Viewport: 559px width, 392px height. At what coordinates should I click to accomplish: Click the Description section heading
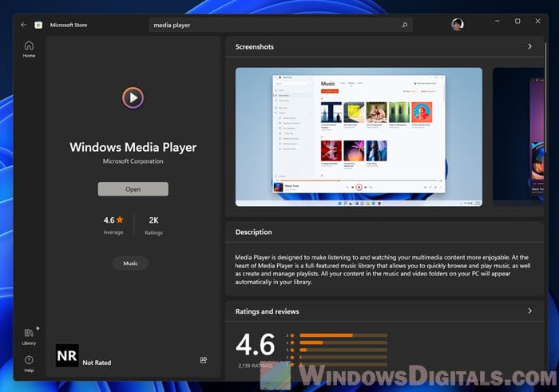(x=253, y=232)
